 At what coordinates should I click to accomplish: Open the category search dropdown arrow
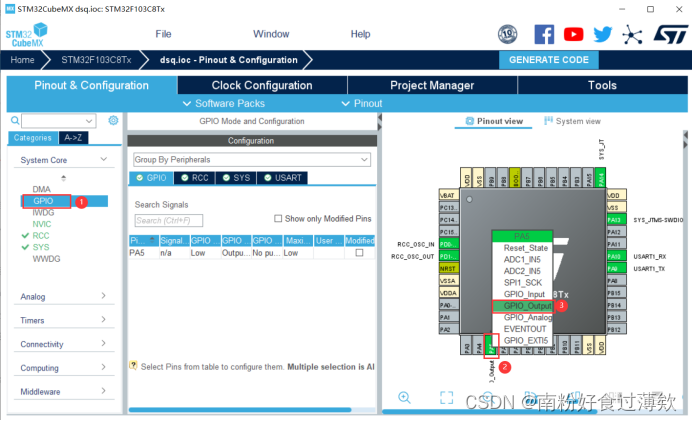89,120
